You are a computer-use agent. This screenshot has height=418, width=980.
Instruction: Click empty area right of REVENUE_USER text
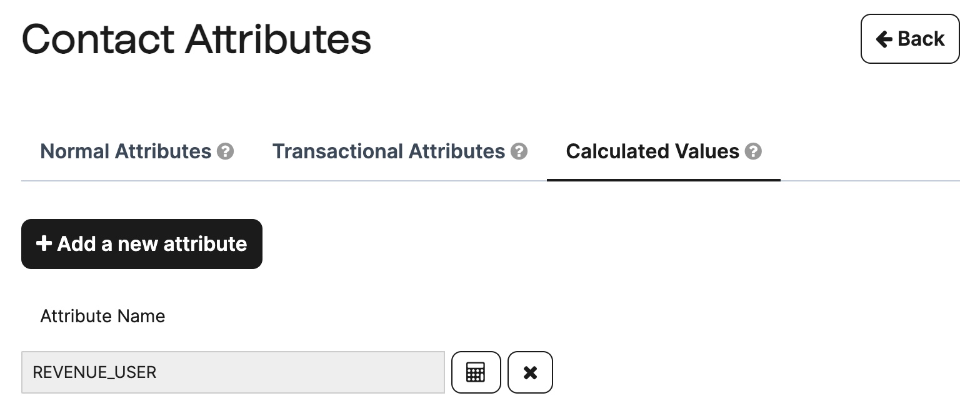[300, 372]
